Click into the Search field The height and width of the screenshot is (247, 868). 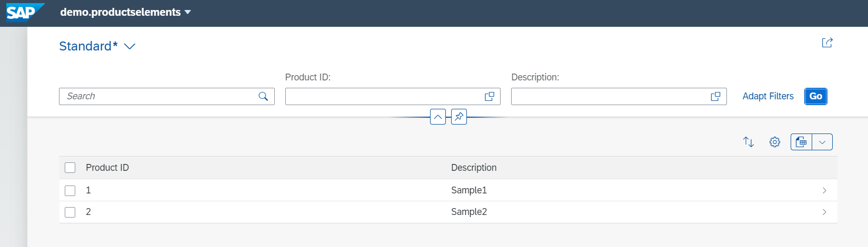158,97
